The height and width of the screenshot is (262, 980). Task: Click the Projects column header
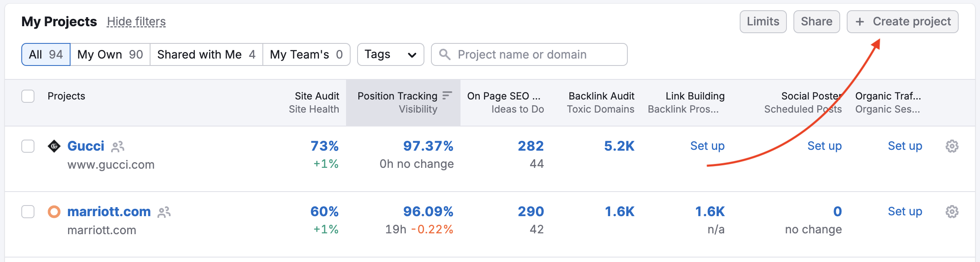pyautogui.click(x=66, y=96)
